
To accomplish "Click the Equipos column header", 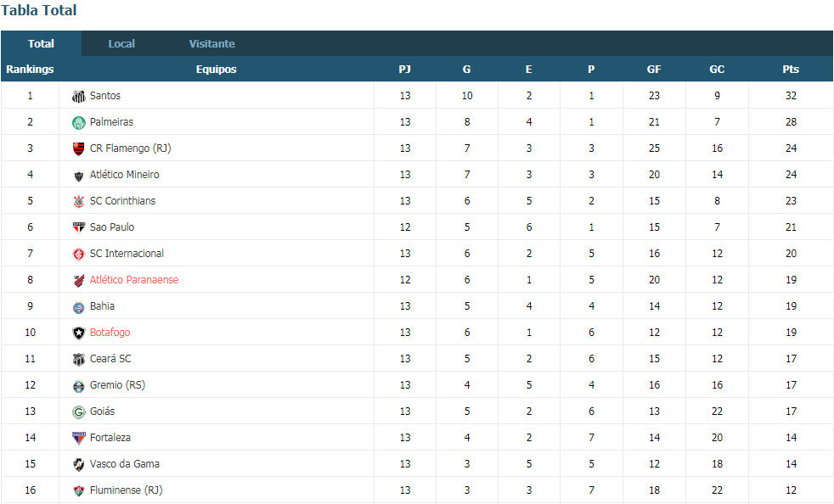I will click(x=216, y=69).
